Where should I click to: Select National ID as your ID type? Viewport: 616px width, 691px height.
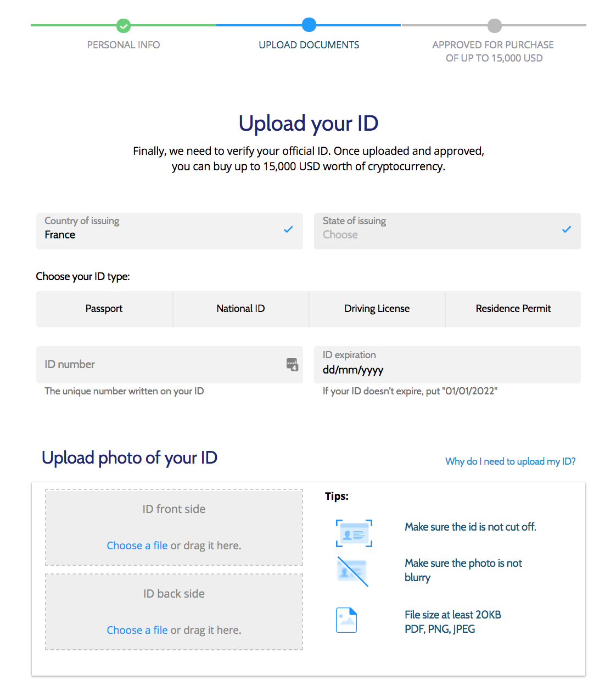coord(240,309)
